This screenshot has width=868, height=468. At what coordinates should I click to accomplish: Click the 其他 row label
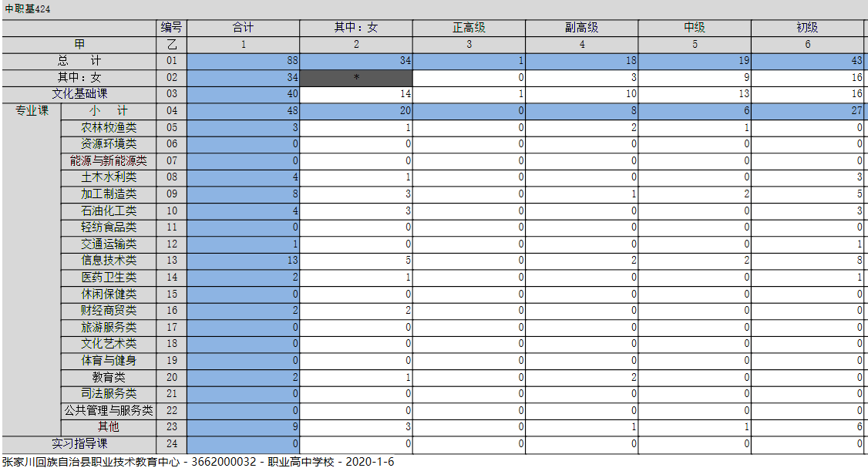click(x=108, y=426)
